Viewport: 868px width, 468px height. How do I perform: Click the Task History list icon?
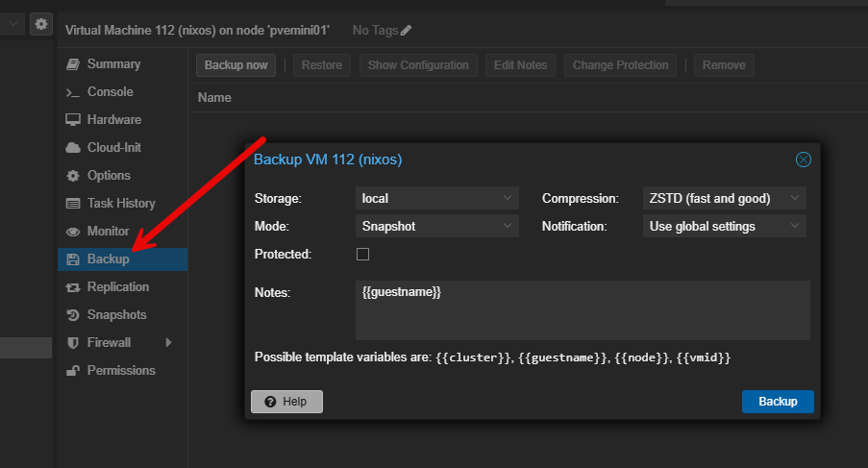point(73,204)
